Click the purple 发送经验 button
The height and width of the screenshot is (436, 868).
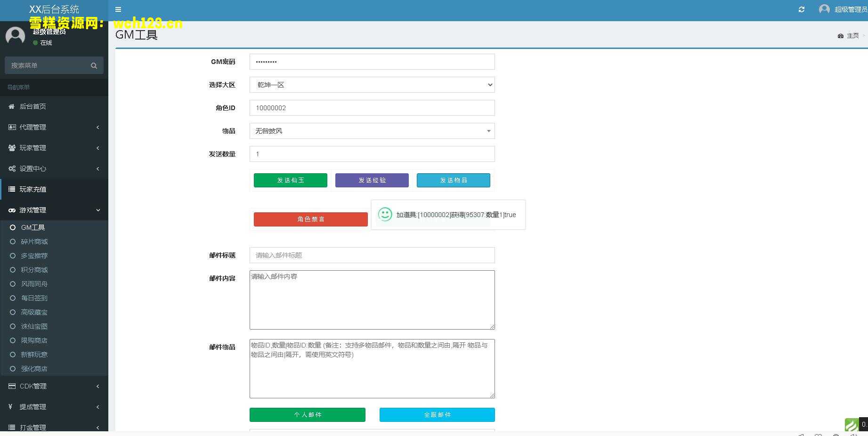[372, 180]
